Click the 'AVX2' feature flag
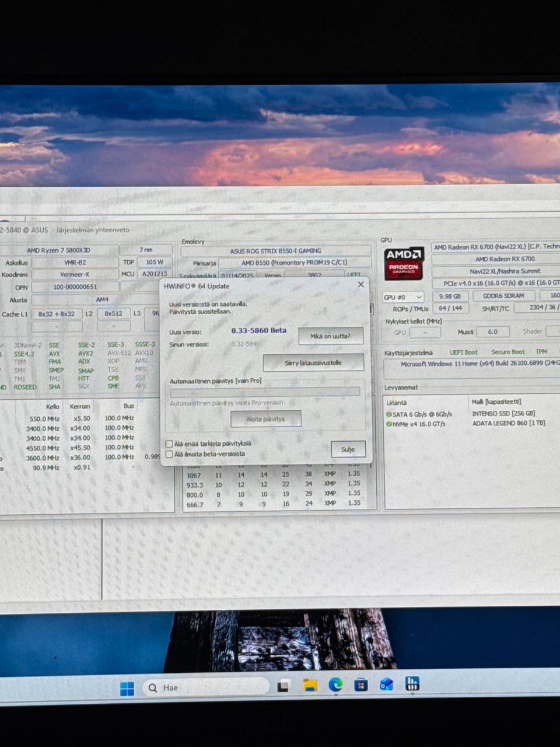This screenshot has height=747, width=560. (85, 354)
